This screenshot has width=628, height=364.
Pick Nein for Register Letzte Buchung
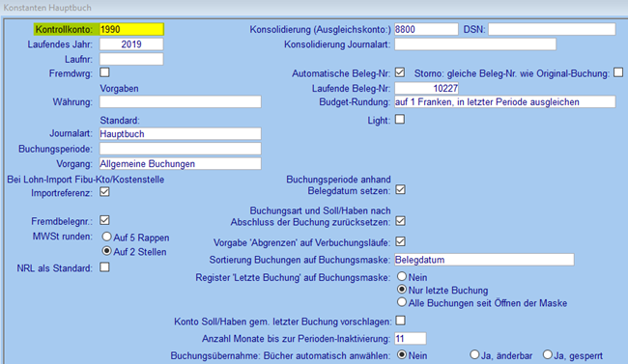point(402,276)
